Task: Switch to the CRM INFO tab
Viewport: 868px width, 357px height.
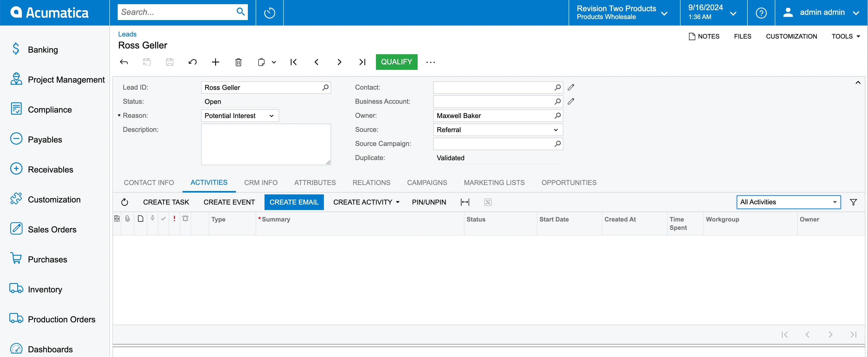Action: tap(261, 182)
